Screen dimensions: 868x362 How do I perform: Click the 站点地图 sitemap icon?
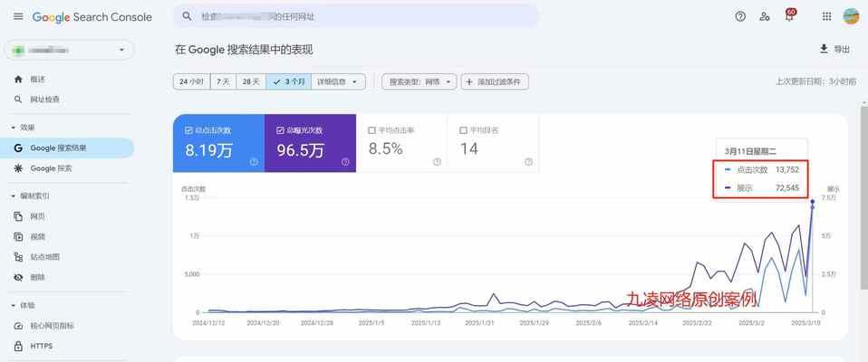point(18,257)
